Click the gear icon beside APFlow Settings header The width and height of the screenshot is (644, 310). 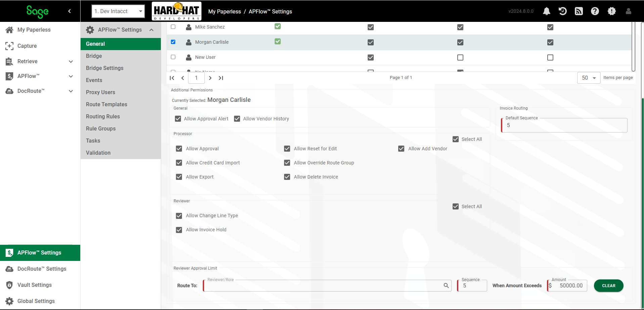click(90, 30)
